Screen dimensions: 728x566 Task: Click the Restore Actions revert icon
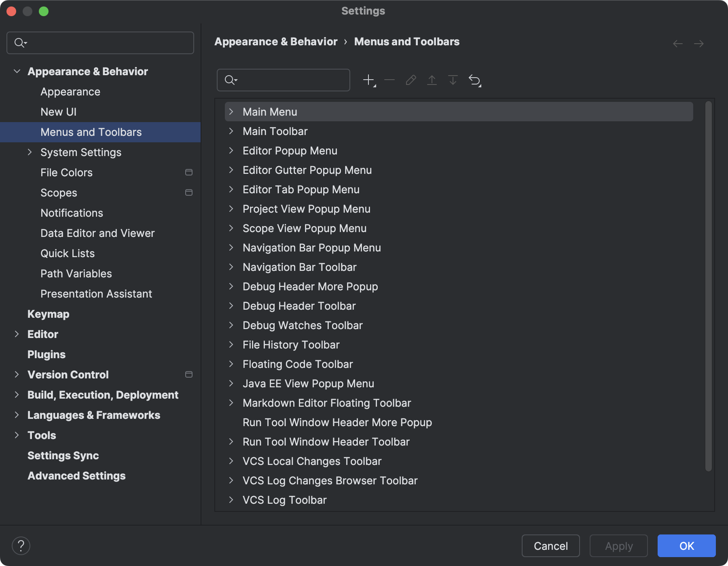click(474, 80)
